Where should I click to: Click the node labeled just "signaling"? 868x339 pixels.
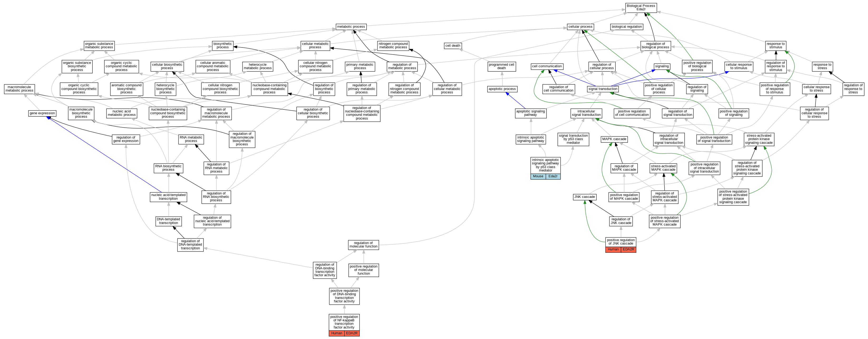tap(662, 66)
